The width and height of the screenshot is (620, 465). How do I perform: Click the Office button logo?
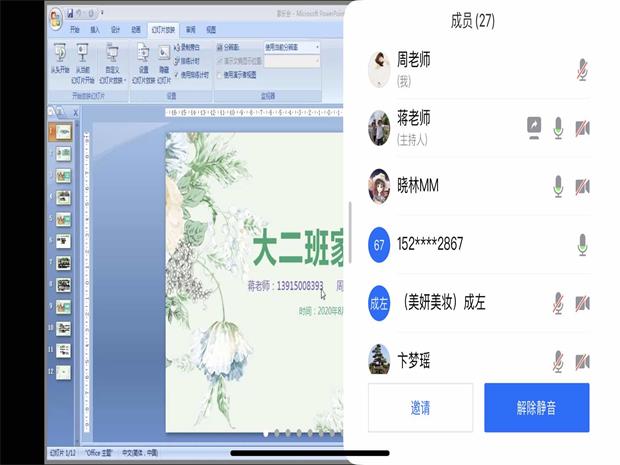[56, 15]
